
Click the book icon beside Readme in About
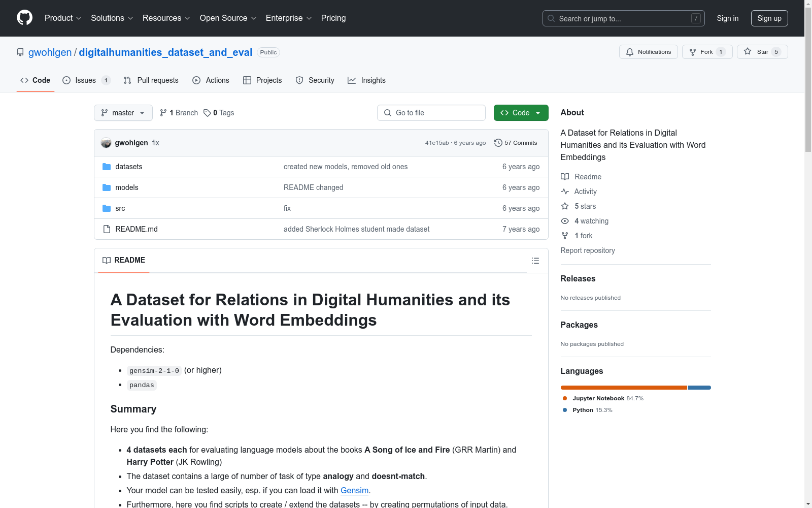pos(565,177)
